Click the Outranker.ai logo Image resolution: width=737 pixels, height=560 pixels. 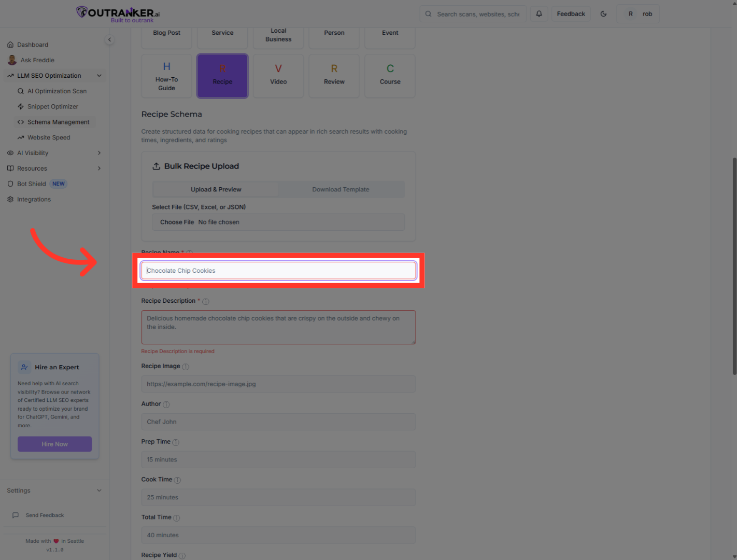118,14
